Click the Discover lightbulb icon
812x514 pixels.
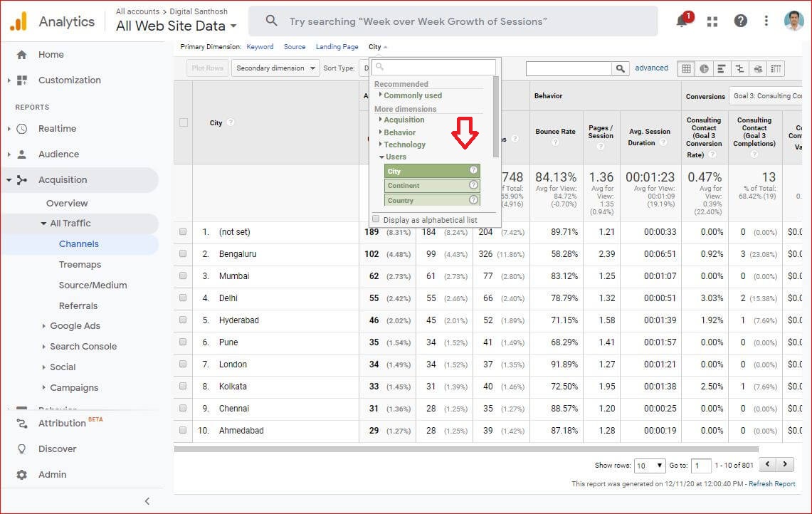22,449
